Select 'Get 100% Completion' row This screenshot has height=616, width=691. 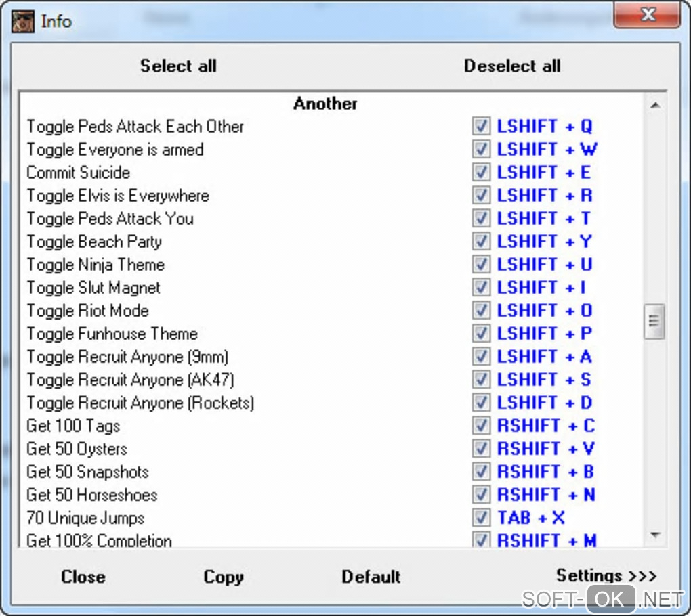pyautogui.click(x=99, y=541)
